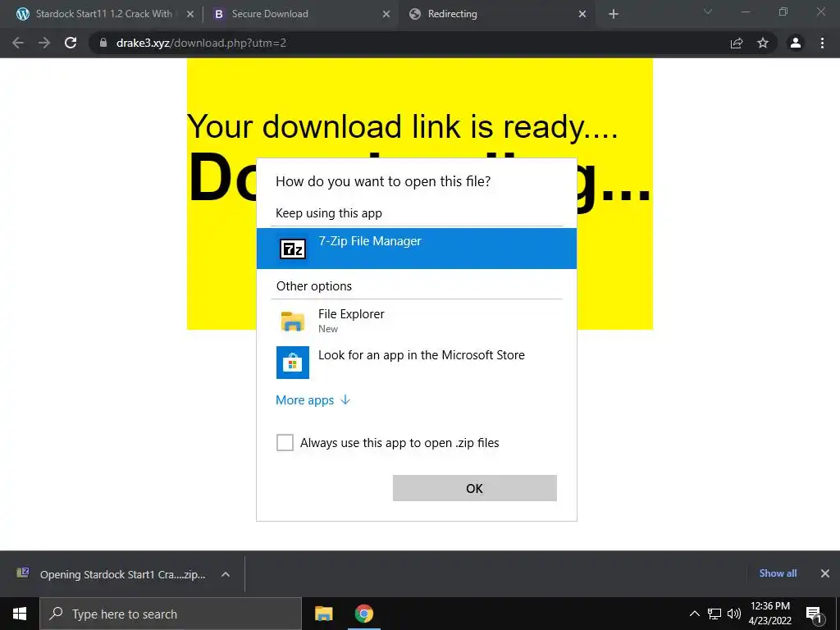Close the Secure Download tab
Image resolution: width=840 pixels, height=630 pixels.
coord(386,15)
